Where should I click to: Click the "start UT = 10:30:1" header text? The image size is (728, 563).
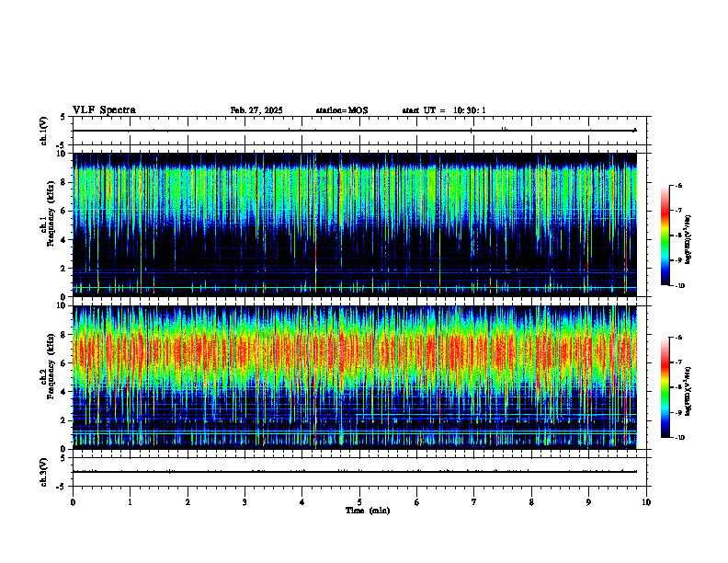[444, 110]
